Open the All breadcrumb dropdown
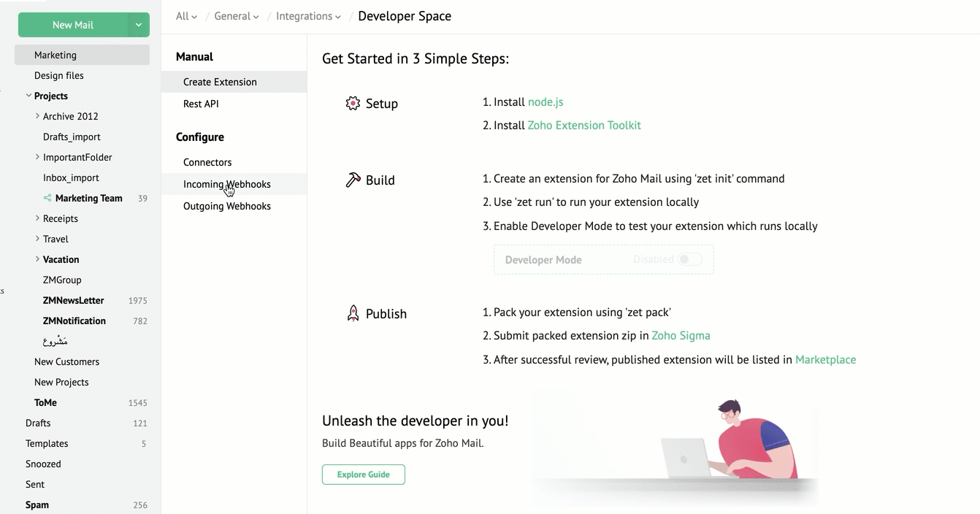This screenshot has height=514, width=980. [186, 16]
